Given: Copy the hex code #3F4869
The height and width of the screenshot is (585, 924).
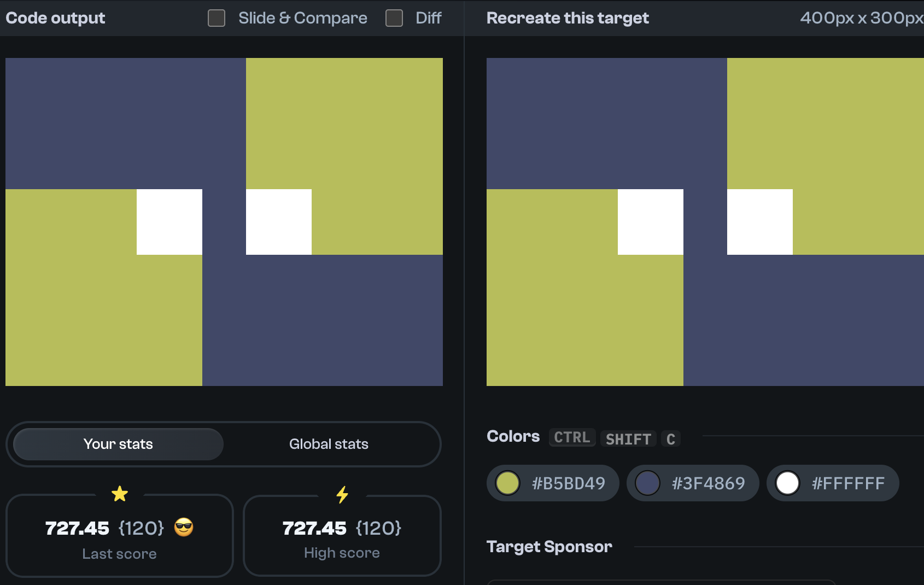Looking at the screenshot, I should (x=707, y=483).
